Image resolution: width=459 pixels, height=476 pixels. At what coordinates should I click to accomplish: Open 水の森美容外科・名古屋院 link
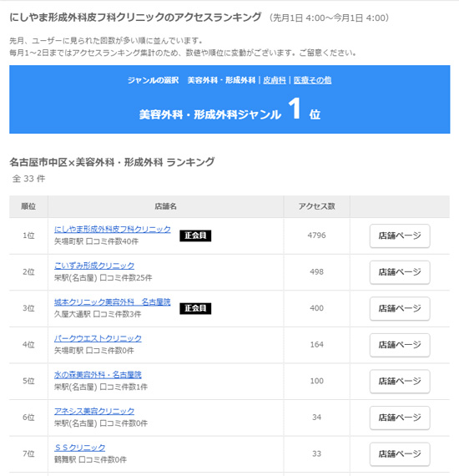pos(98,375)
